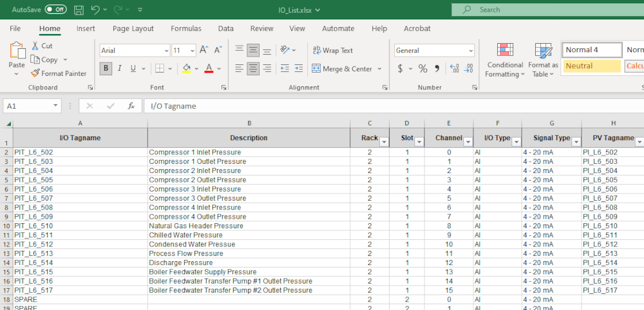644x310 pixels.
Task: Switch to the Page Layout tab
Action: coord(133,28)
